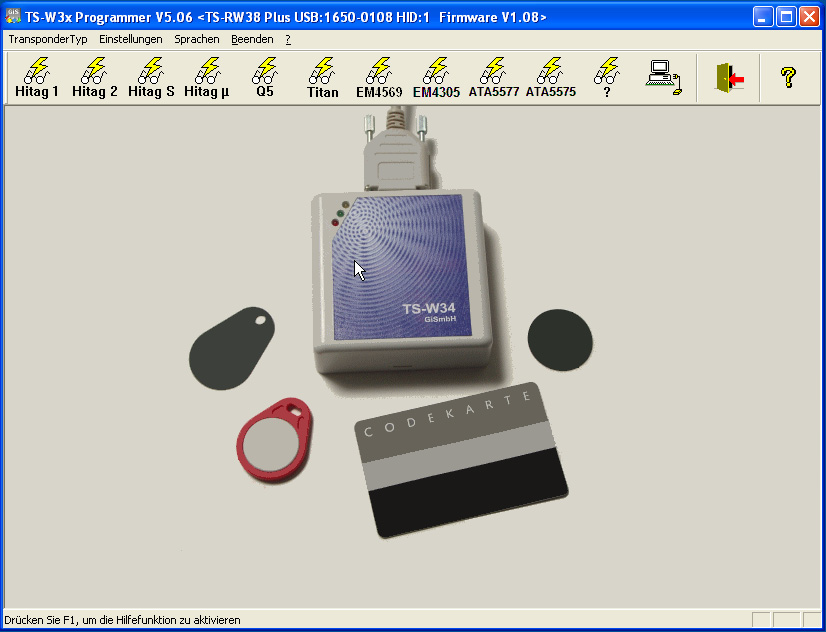Select the Hitag 1 transponder type
The image size is (826, 632).
coord(36,75)
